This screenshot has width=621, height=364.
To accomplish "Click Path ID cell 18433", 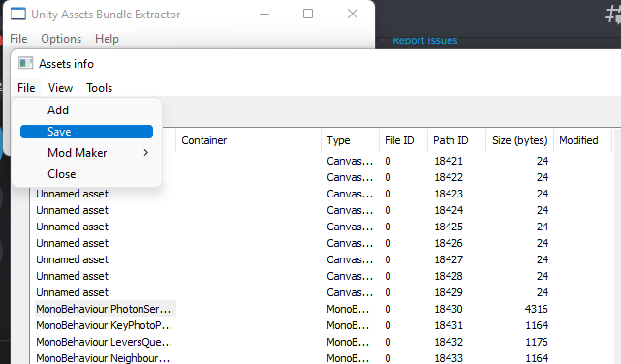I will click(449, 358).
